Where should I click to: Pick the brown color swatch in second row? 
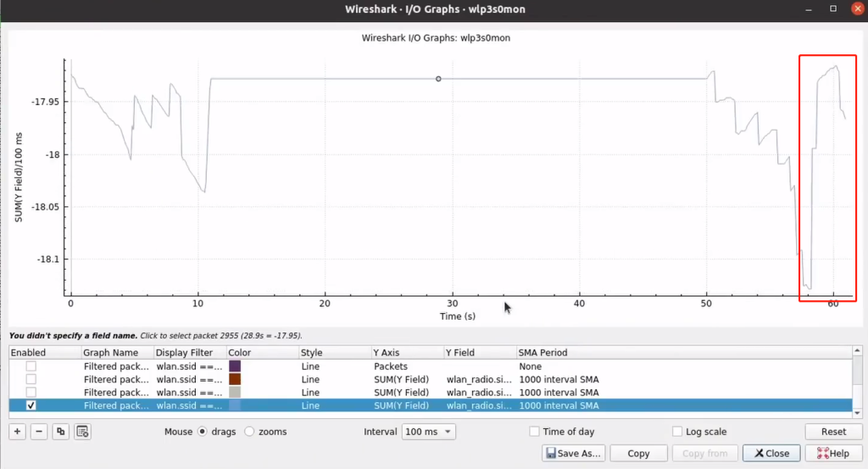235,379
